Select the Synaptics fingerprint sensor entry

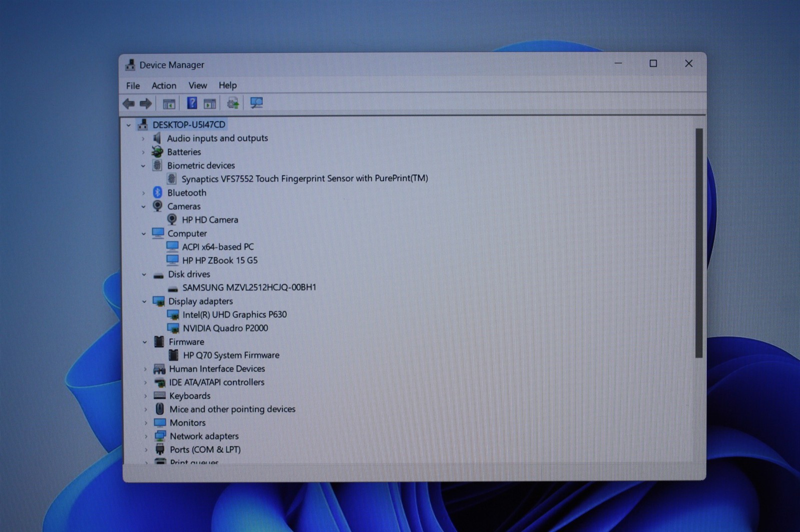pyautogui.click(x=305, y=178)
